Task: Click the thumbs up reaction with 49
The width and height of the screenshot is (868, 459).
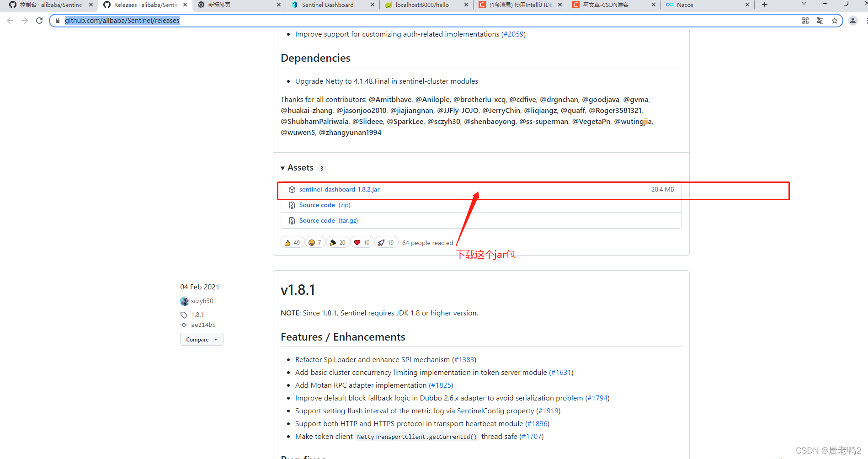Action: click(x=292, y=242)
